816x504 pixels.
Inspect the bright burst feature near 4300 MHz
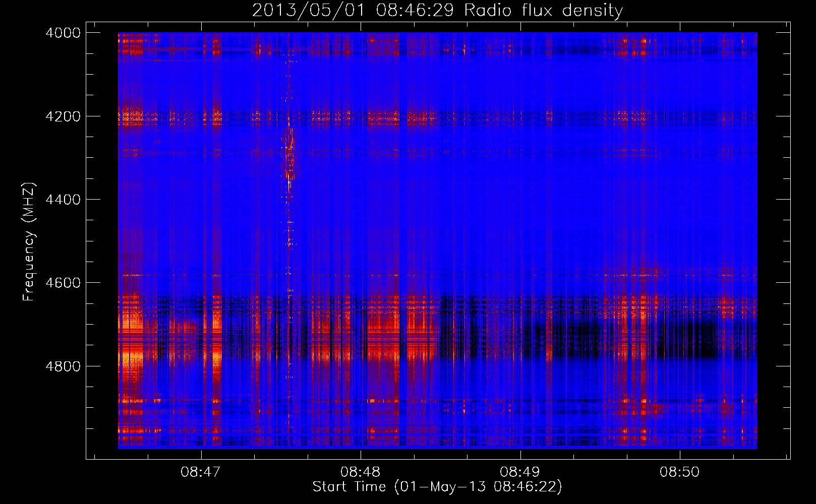point(289,154)
